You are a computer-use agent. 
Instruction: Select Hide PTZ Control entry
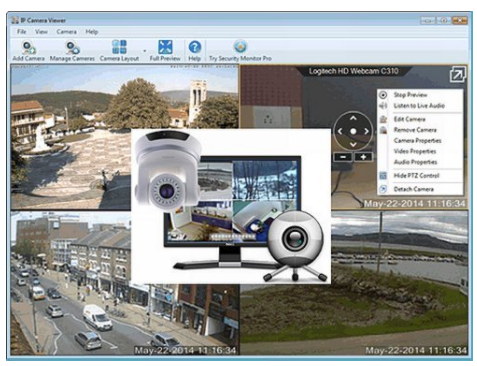(416, 175)
